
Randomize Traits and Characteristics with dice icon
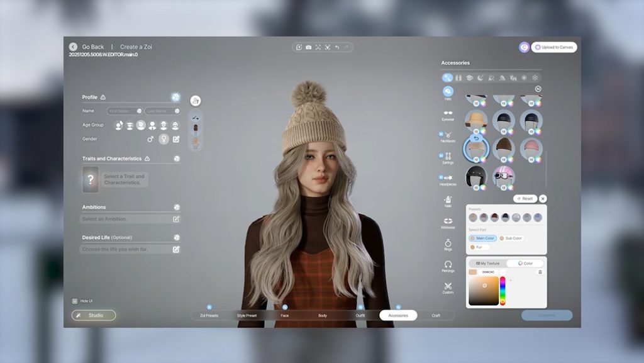click(177, 159)
